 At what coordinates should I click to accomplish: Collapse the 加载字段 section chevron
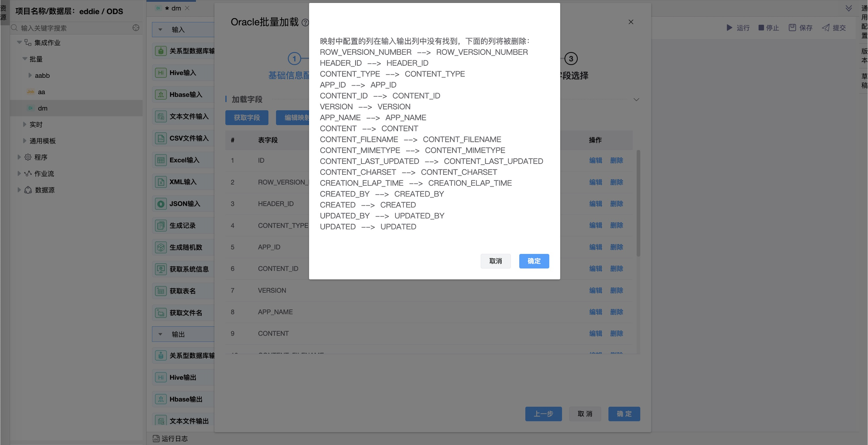[x=636, y=100]
